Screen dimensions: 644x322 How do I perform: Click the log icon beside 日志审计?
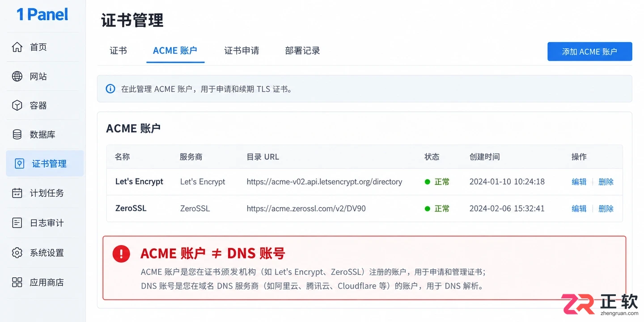point(17,223)
